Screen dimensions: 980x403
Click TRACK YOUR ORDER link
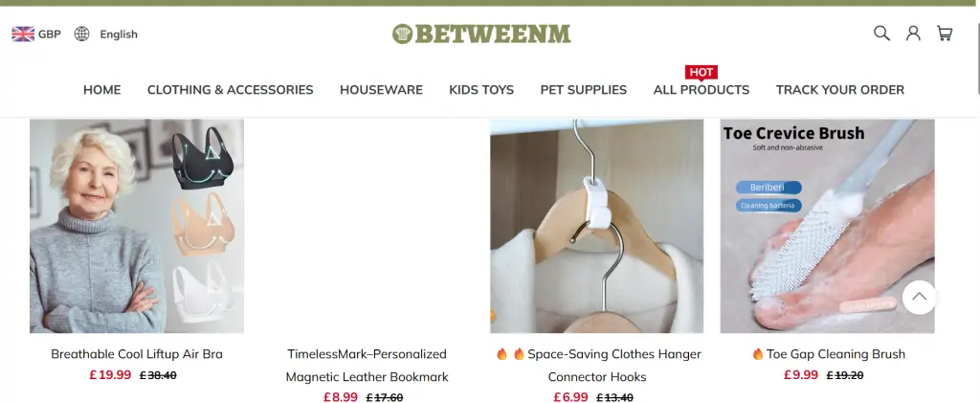(x=840, y=90)
